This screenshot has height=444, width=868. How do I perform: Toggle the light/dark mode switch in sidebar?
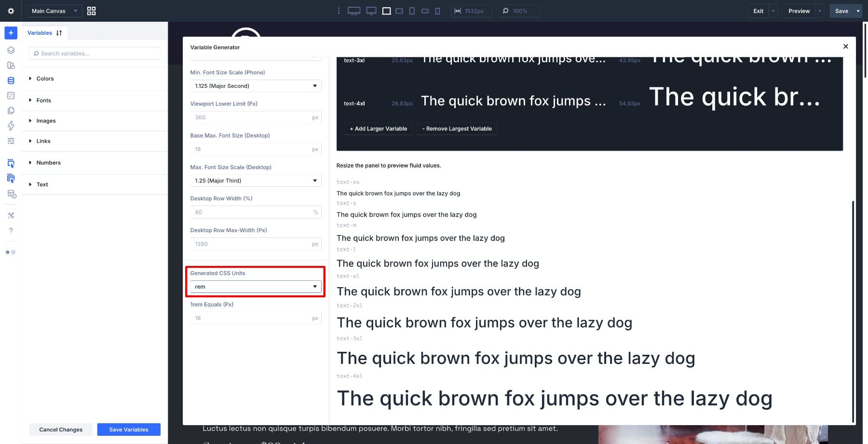tap(11, 252)
